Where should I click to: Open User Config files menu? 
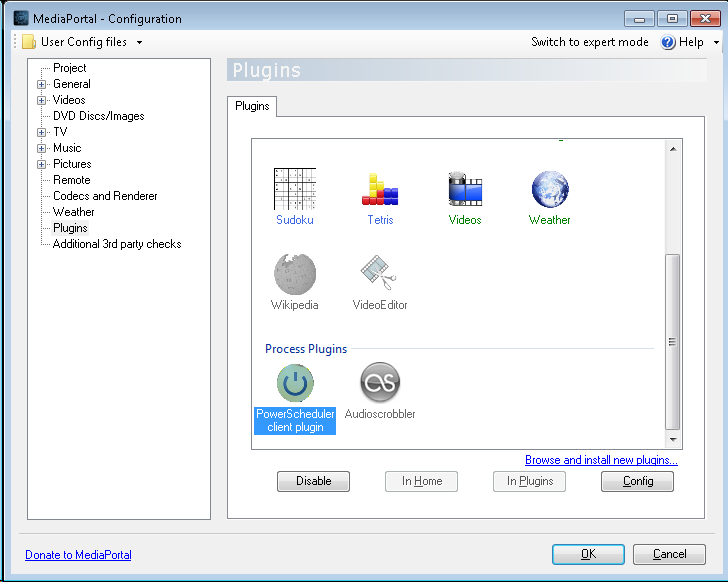pyautogui.click(x=84, y=42)
